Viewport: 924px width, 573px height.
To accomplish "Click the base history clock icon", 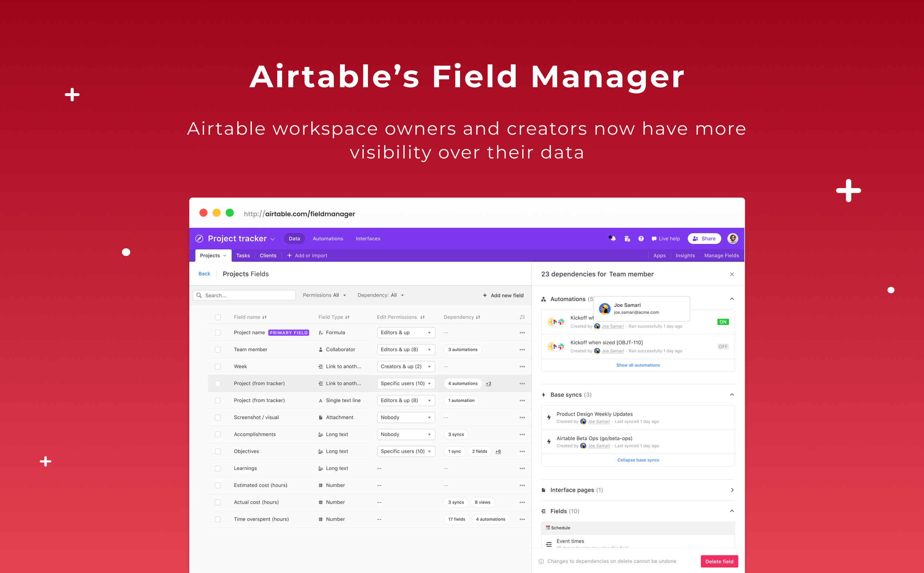I will 627,238.
